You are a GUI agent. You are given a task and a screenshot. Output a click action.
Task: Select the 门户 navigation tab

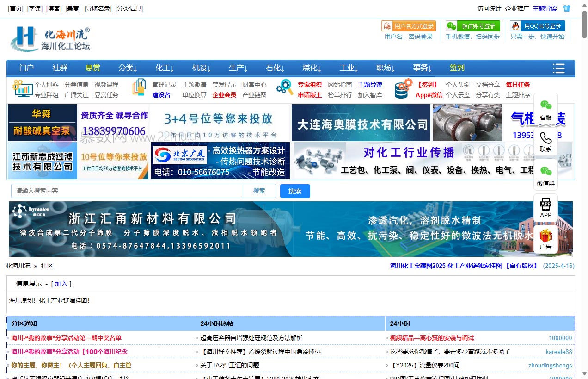(27, 68)
